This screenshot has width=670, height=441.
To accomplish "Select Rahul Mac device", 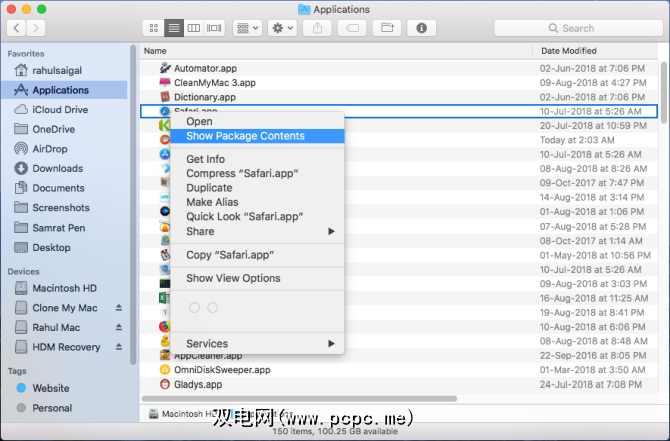I will [47, 328].
